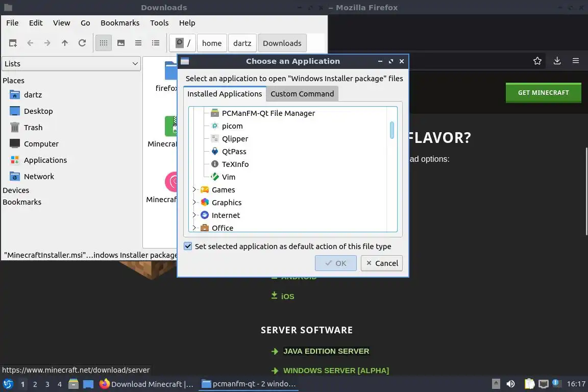Switch to the Firefox taskbar window
The image size is (588, 392).
click(146, 384)
